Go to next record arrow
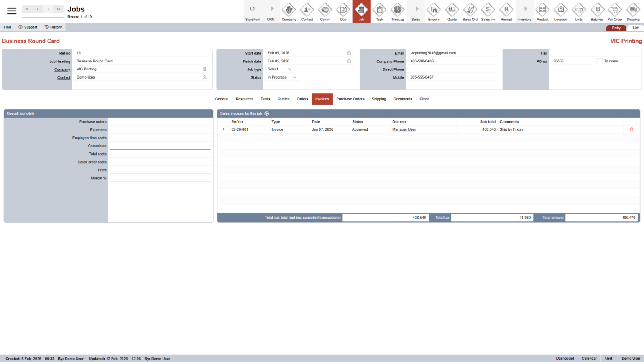Image resolution: width=644 pixels, height=362 pixels. tap(48, 9)
